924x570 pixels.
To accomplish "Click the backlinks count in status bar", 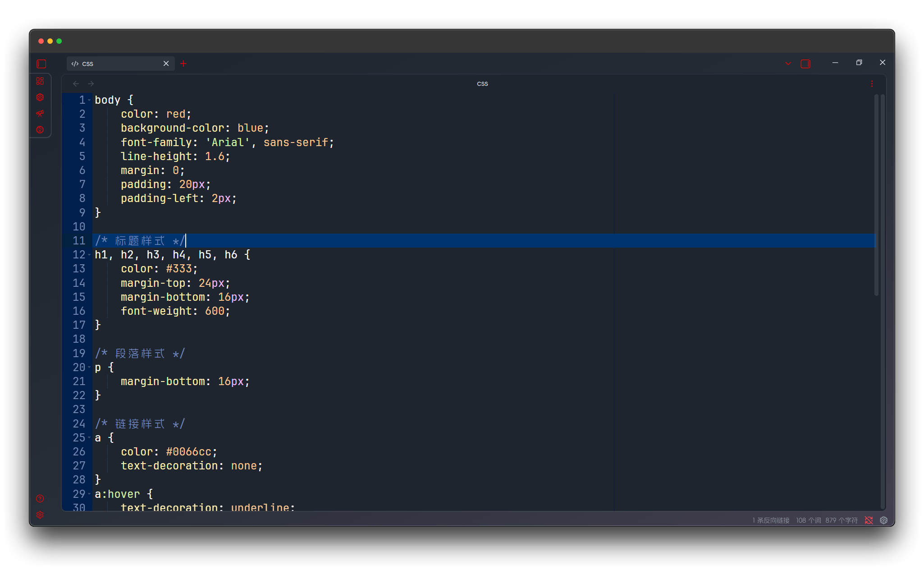I will coord(771,520).
